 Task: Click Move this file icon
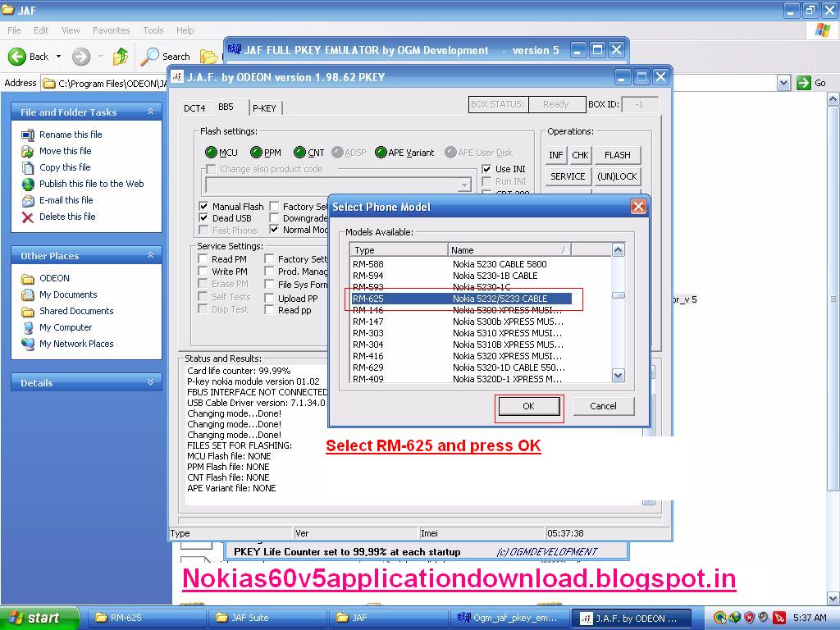[x=28, y=151]
